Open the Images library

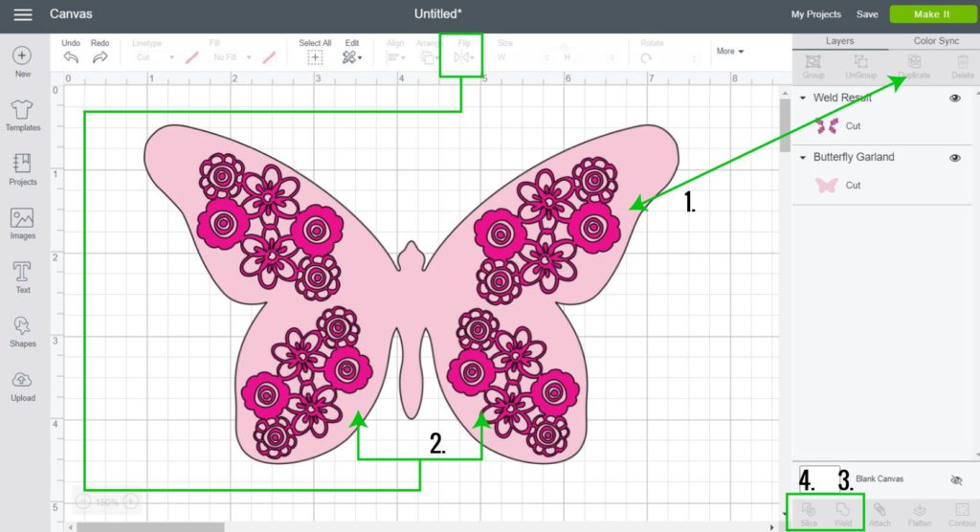23,224
